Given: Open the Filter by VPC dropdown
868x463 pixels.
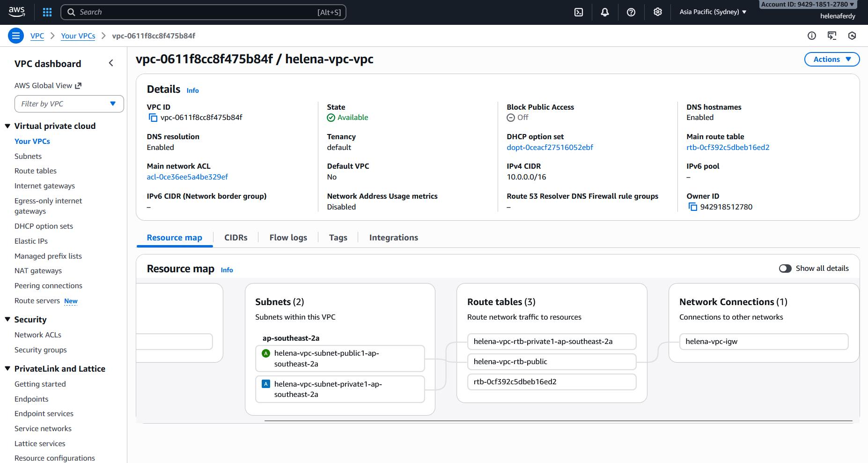Looking at the screenshot, I should pyautogui.click(x=69, y=104).
